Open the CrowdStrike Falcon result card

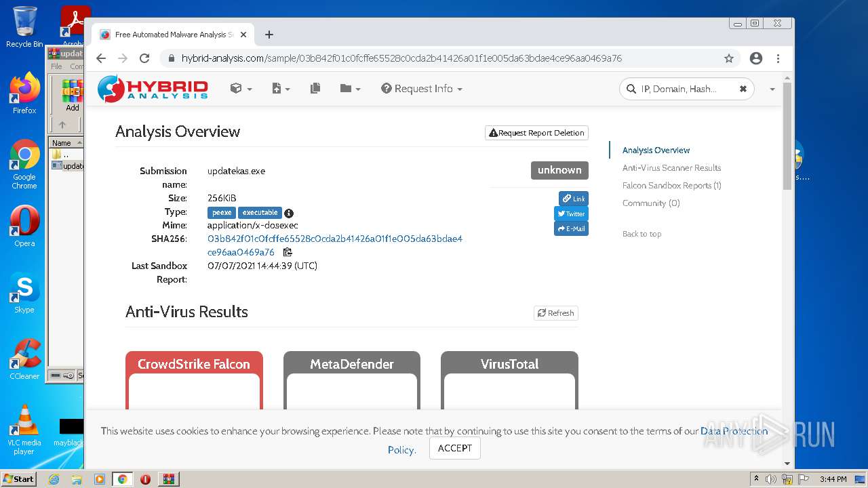(x=194, y=380)
